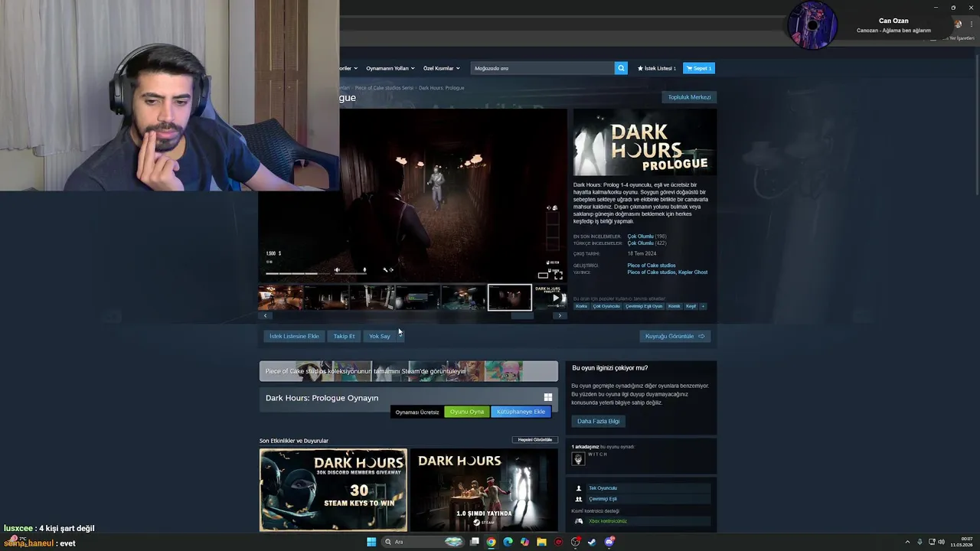Click Takip Et button
Screen dimensions: 980x551
click(x=344, y=336)
